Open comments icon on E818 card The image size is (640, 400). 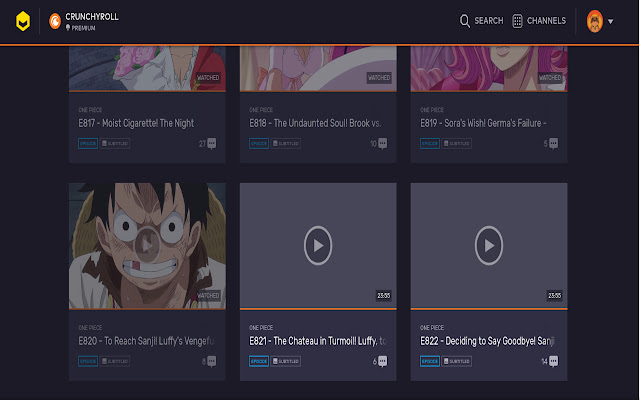tap(382, 144)
